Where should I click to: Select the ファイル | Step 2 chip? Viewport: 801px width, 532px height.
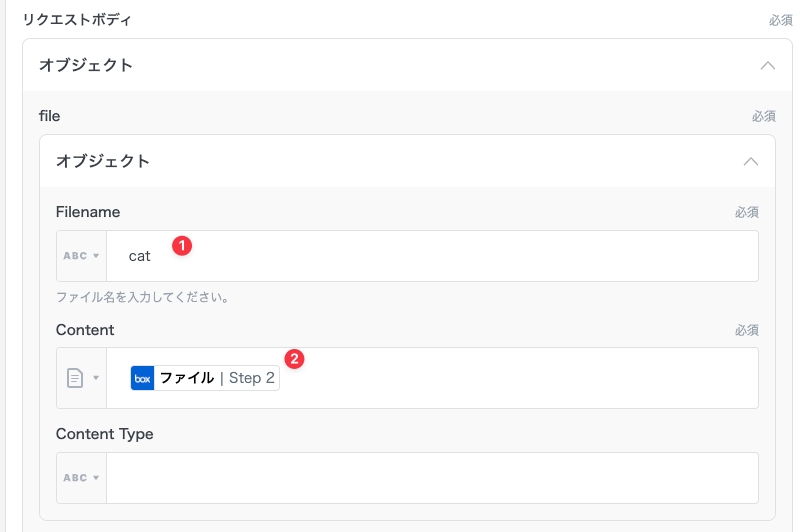(x=205, y=378)
